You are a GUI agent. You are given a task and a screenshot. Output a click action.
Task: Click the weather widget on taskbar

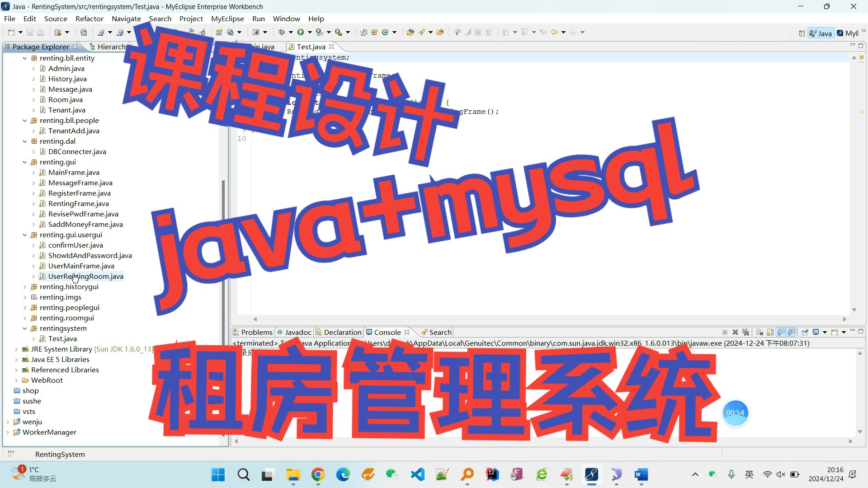34,474
